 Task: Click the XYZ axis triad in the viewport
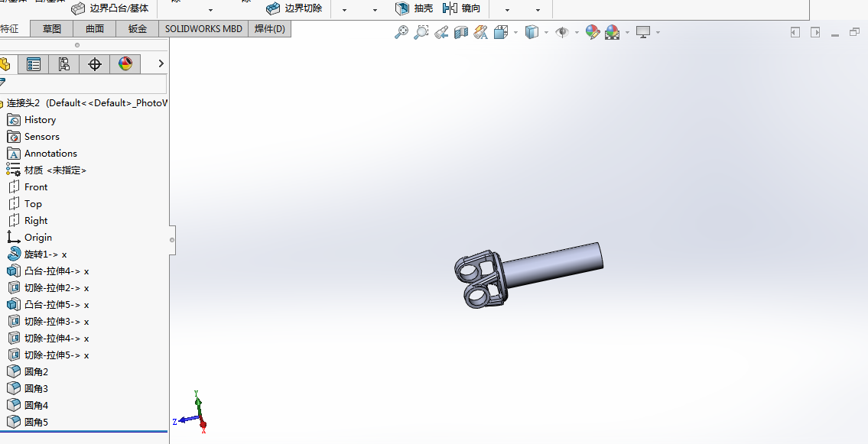[191, 412]
